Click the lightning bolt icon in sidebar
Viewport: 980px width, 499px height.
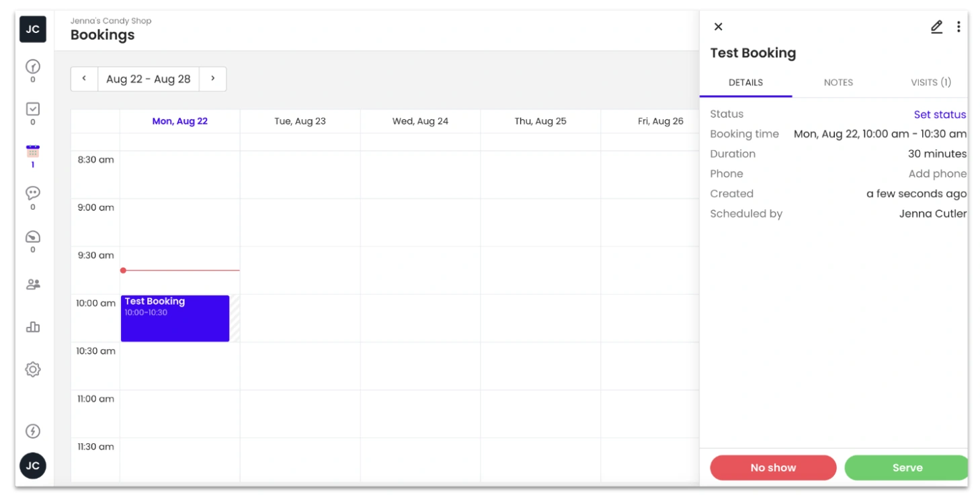[x=33, y=431]
